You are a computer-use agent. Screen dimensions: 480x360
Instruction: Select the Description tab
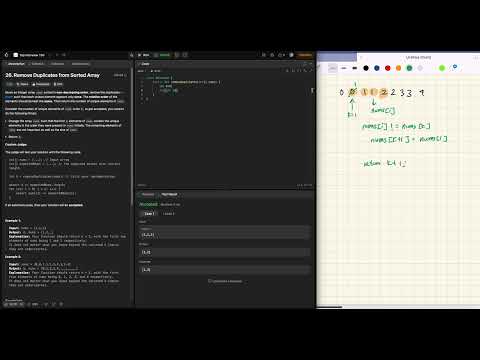16,64
